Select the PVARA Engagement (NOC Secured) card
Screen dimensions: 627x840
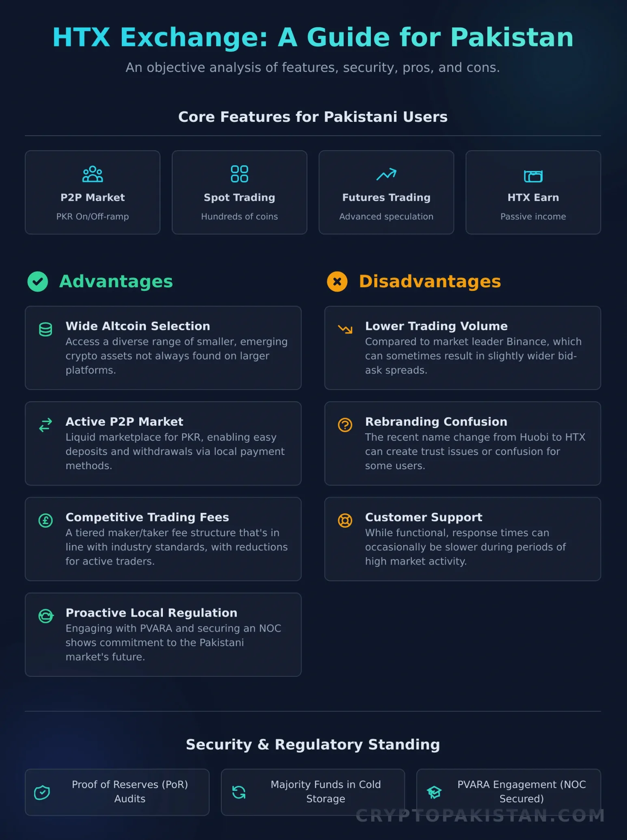(509, 792)
